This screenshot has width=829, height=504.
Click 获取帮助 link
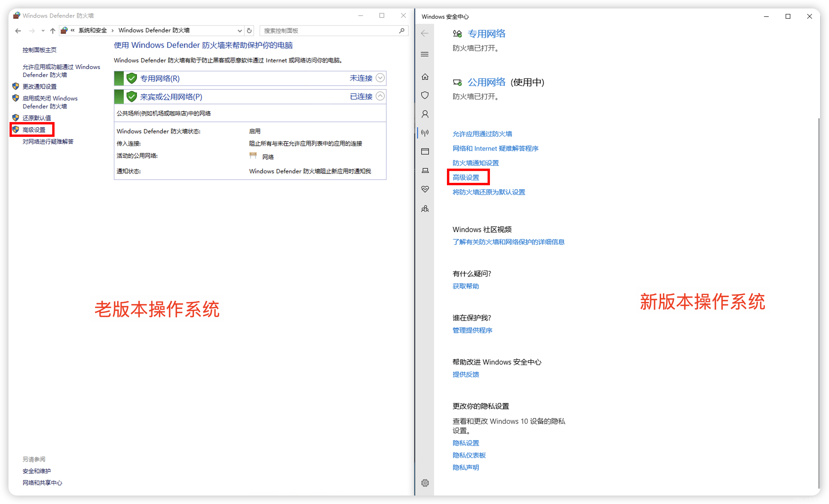466,286
